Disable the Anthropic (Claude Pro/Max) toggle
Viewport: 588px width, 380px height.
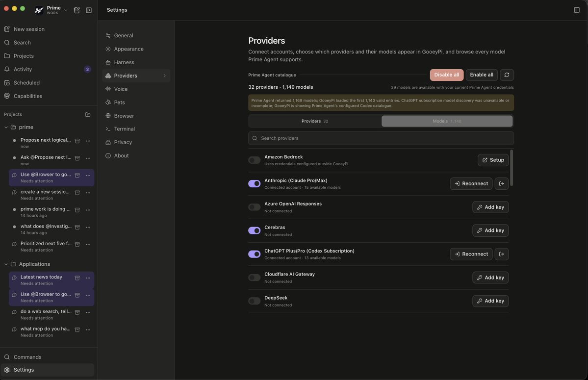[254, 184]
